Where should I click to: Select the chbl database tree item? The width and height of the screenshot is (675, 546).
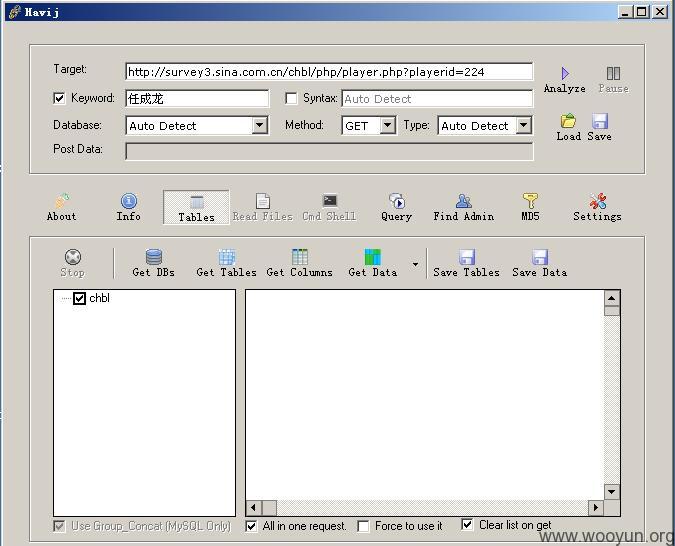click(99, 298)
